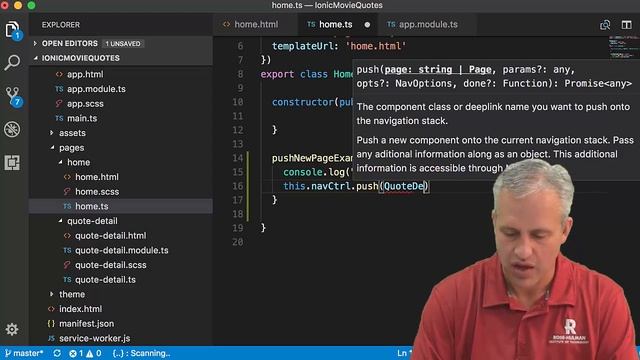Click the constructor on line 10

click(x=303, y=102)
